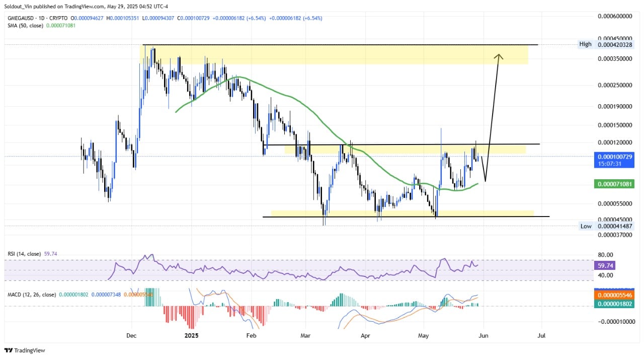The width and height of the screenshot is (644, 358).
Task: Click the May label on time axis
Action: click(x=424, y=335)
